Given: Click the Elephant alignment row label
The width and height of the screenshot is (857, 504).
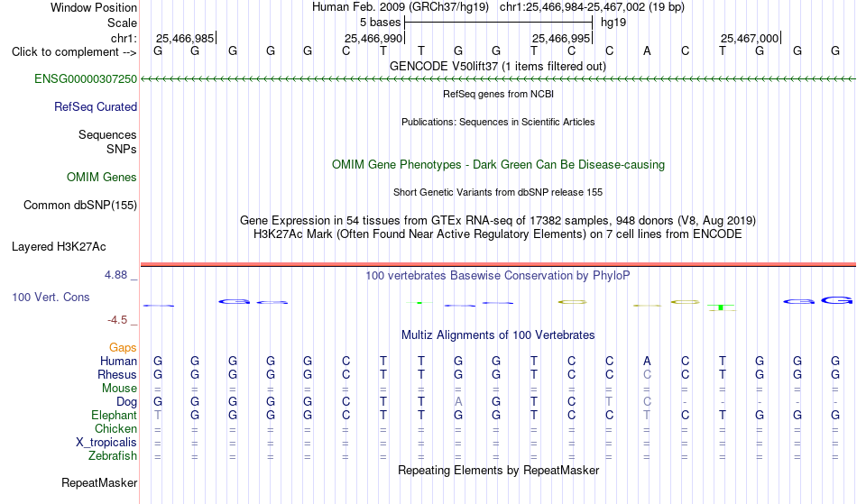Looking at the screenshot, I should [x=114, y=416].
